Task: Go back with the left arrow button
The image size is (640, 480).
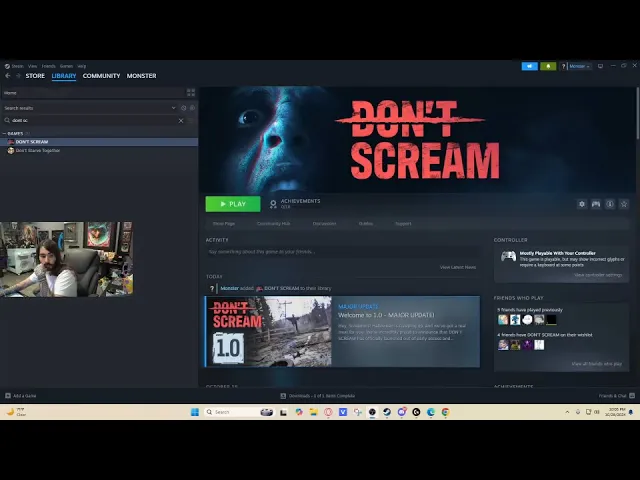Action: click(x=8, y=76)
